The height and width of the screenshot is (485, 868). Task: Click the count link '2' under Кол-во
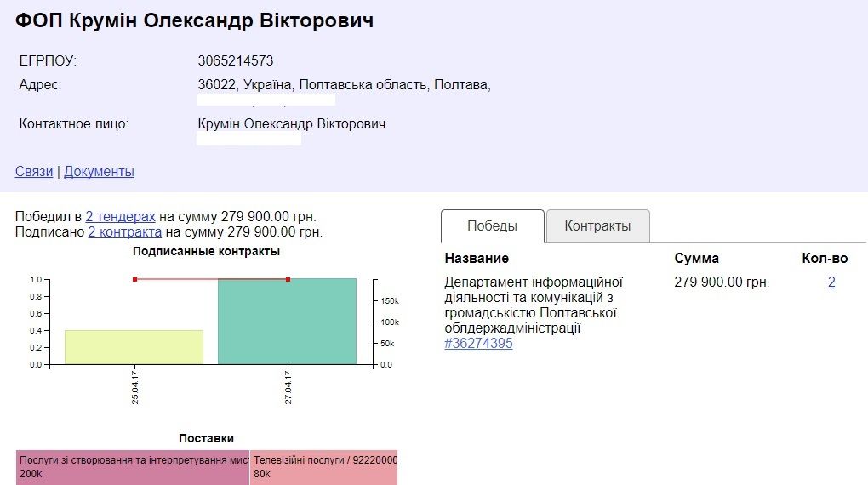point(831,282)
